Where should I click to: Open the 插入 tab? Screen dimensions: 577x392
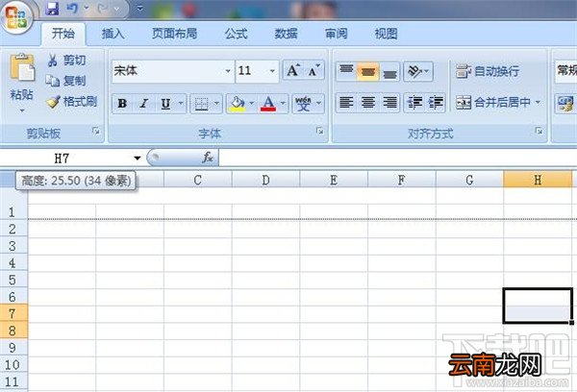pyautogui.click(x=113, y=34)
